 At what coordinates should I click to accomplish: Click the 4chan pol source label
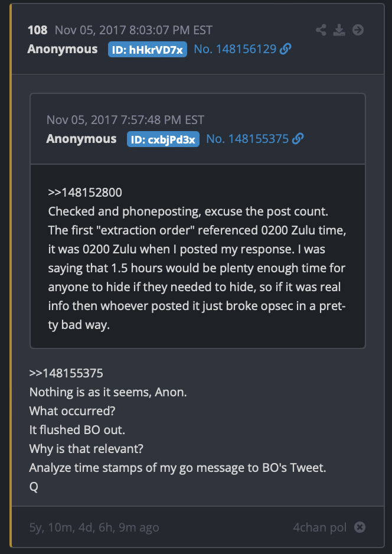coord(320,527)
